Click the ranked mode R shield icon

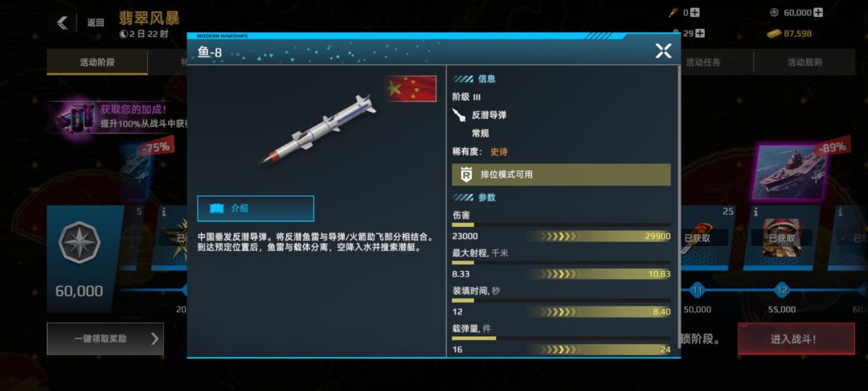coord(466,175)
